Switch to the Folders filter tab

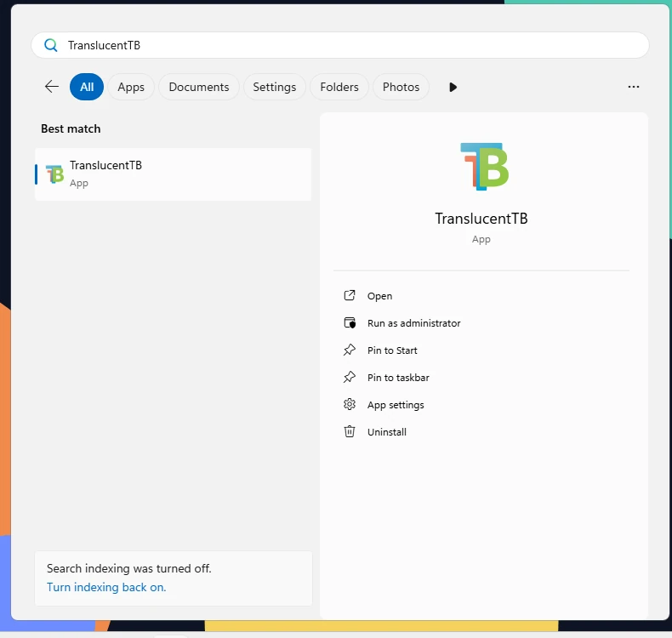coord(339,87)
